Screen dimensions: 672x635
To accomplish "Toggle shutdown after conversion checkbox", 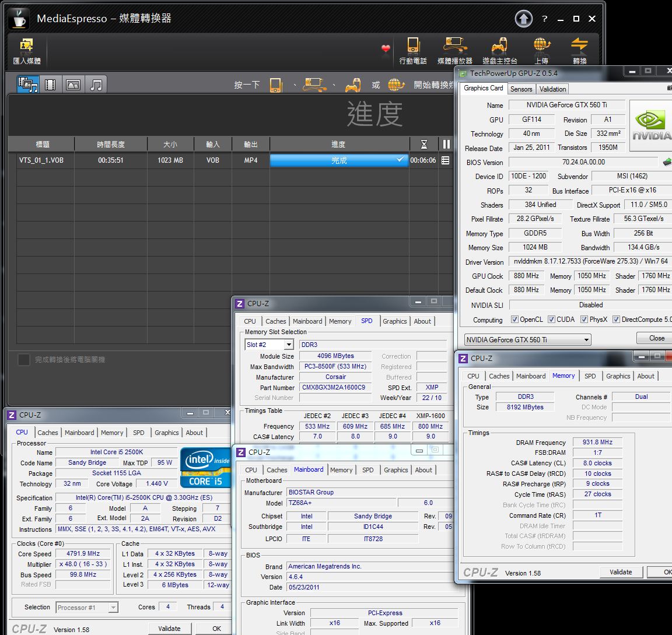I will [x=23, y=360].
